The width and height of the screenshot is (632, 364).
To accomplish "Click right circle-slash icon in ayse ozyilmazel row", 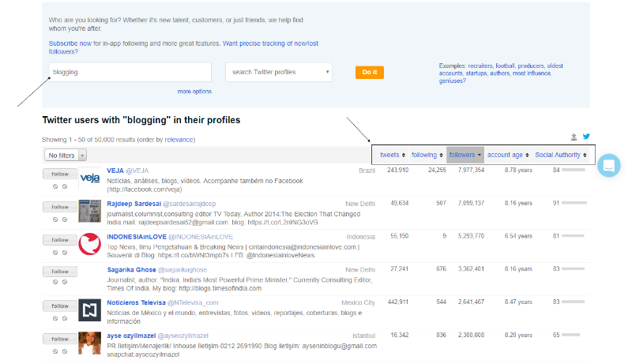I will [x=65, y=351].
